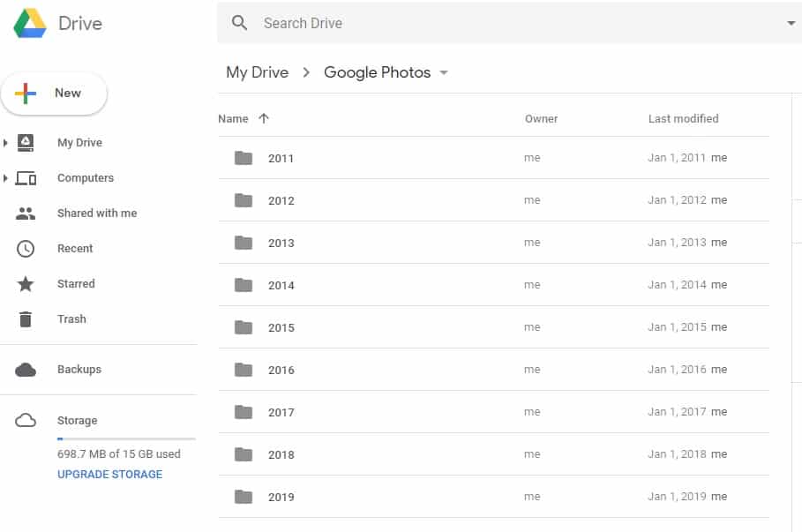802x532 pixels.
Task: Click the Jan 1, 2015 modified date
Action: (677, 326)
